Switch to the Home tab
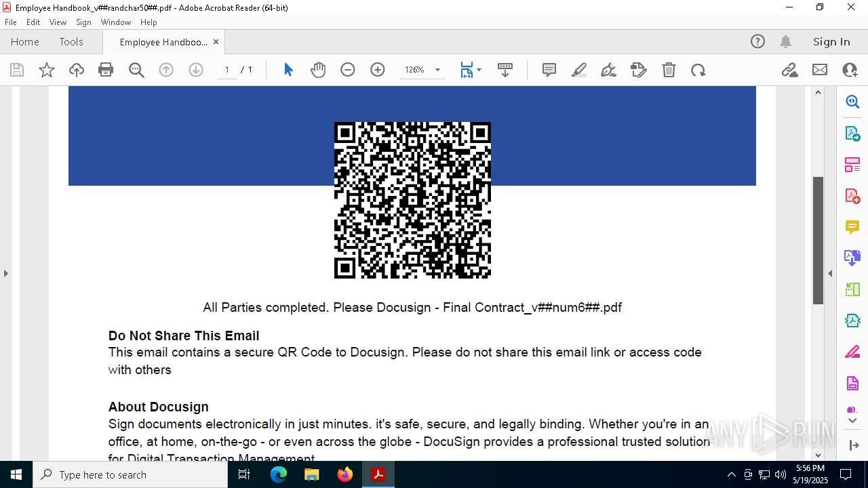This screenshot has width=868, height=488. click(25, 41)
